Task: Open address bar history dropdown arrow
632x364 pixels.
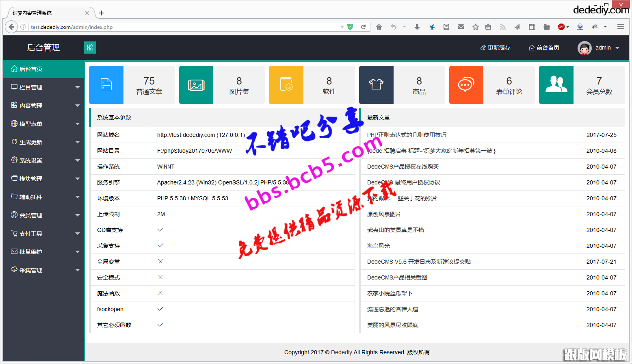Action: click(342, 27)
